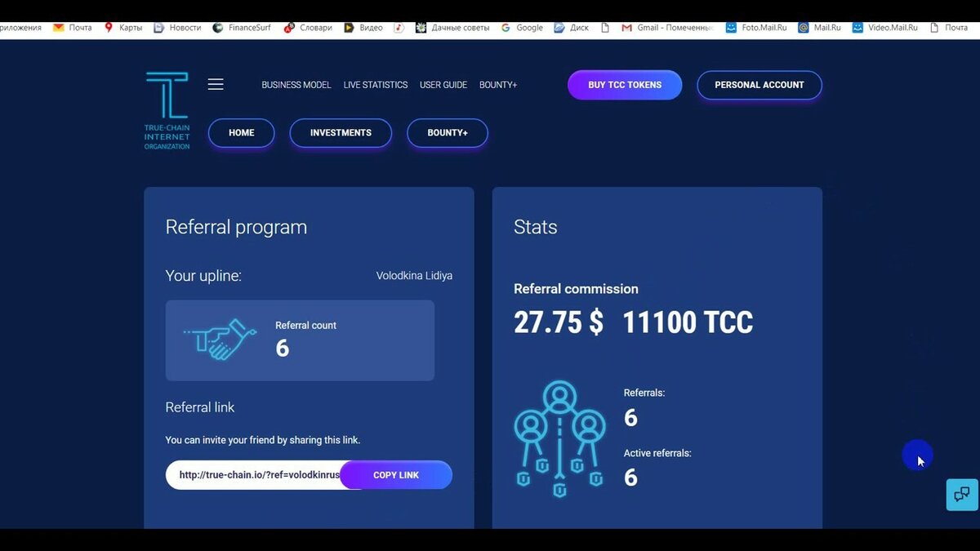980x551 pixels.
Task: Open the chat support widget icon
Action: [x=962, y=494]
